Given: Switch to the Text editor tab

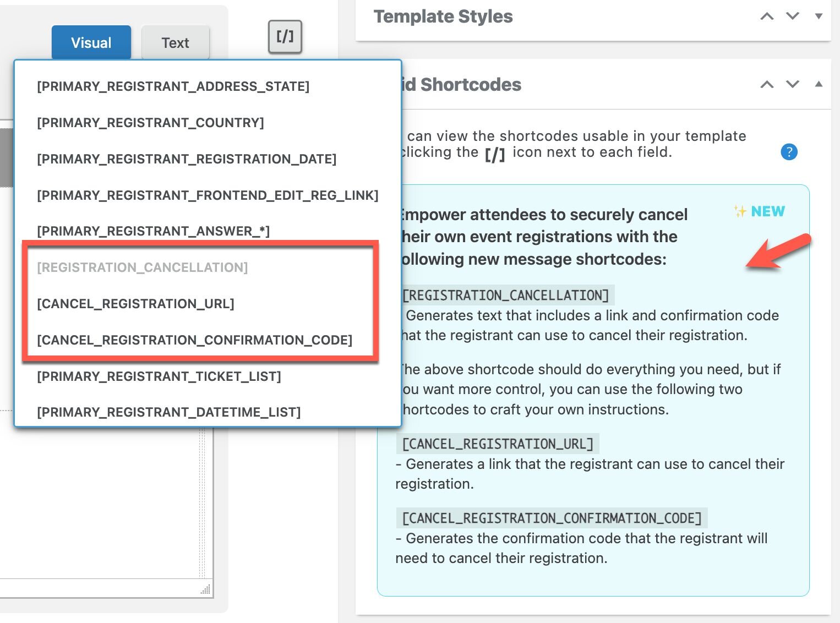Looking at the screenshot, I should pyautogui.click(x=175, y=42).
